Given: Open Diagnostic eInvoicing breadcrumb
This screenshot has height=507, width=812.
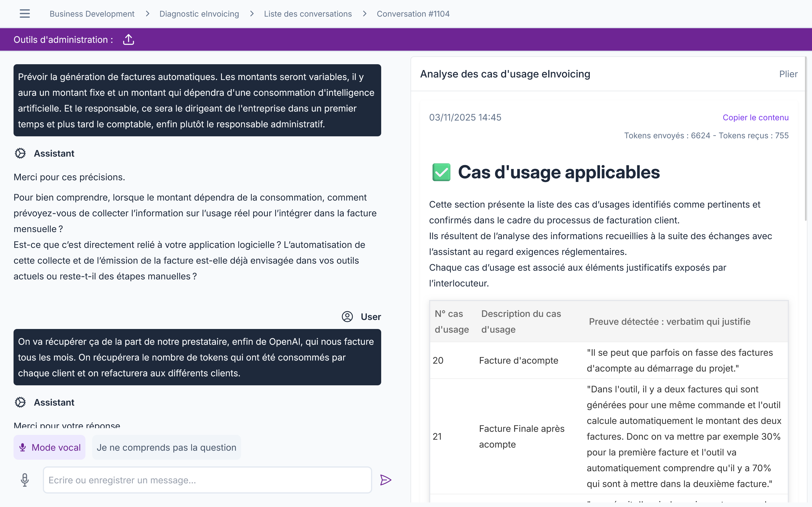Looking at the screenshot, I should pos(199,14).
